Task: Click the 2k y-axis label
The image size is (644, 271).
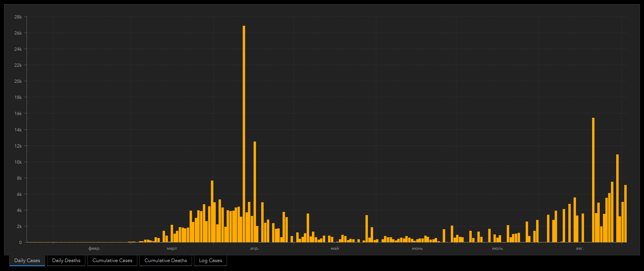Action: (x=19, y=226)
